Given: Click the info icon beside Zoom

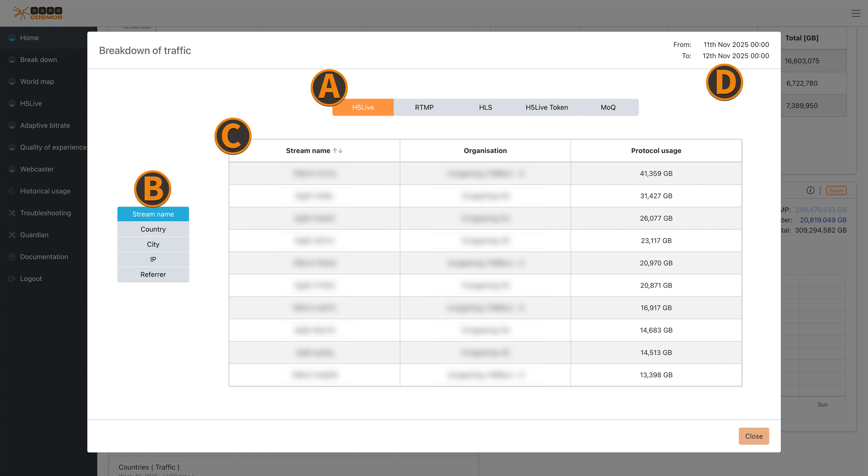Looking at the screenshot, I should tap(810, 190).
